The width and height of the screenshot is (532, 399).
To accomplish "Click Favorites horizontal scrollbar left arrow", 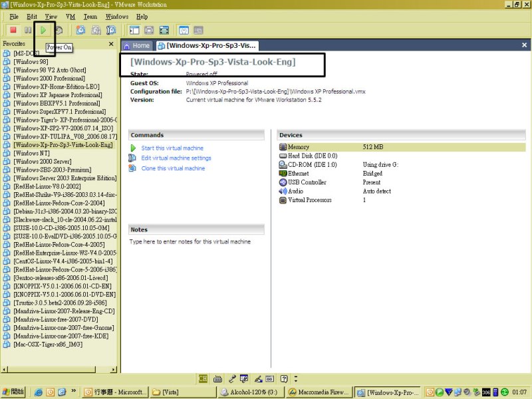I will pos(5,370).
